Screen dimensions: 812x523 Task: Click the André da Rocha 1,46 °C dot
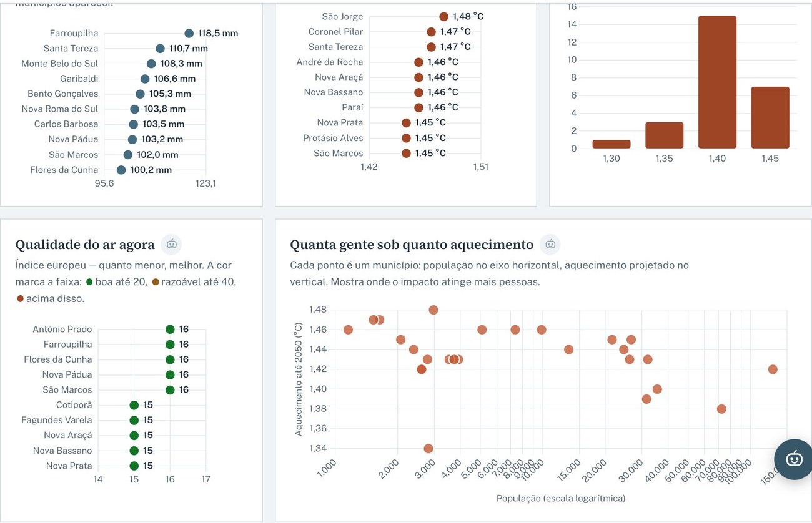(418, 62)
